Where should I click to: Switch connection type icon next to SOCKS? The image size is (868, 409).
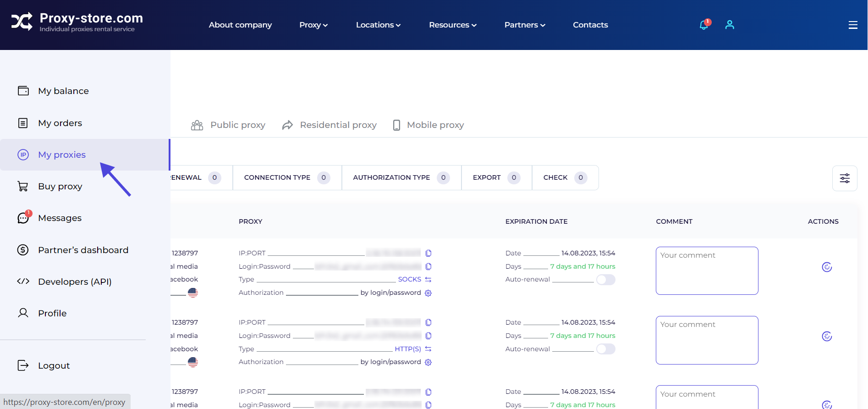click(428, 279)
